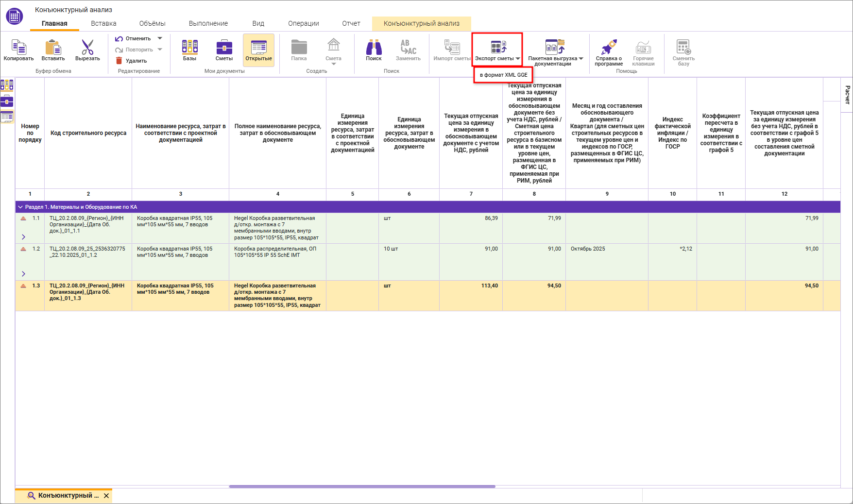The height and width of the screenshot is (504, 853).
Task: Open the Отменить dropdown arrow
Action: [160, 38]
